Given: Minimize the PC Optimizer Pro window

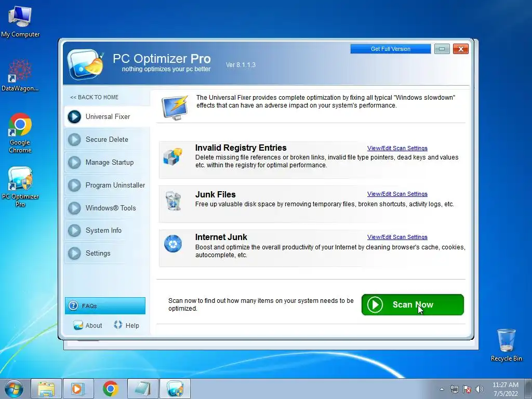Looking at the screenshot, I should coord(442,49).
